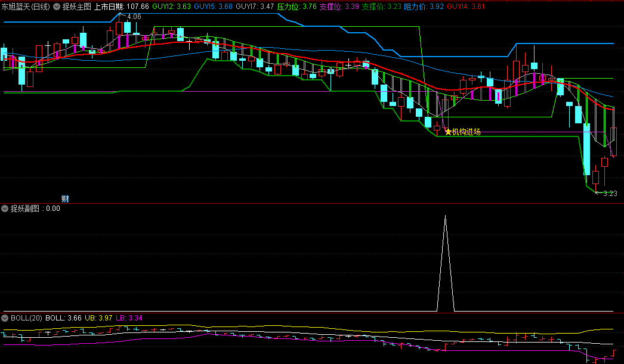Select the 捉妖副图 : 0.00 label
The height and width of the screenshot is (364, 624).
[35, 209]
